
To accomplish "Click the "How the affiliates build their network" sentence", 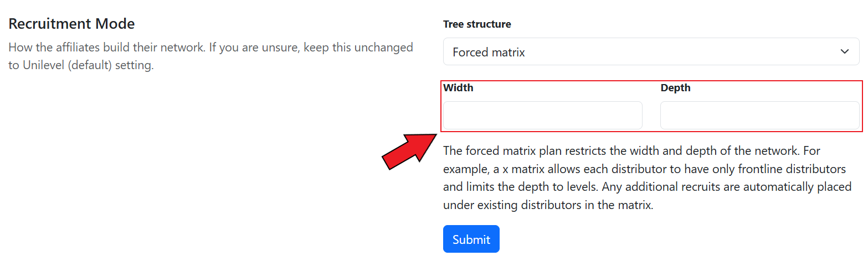I will tap(106, 48).
